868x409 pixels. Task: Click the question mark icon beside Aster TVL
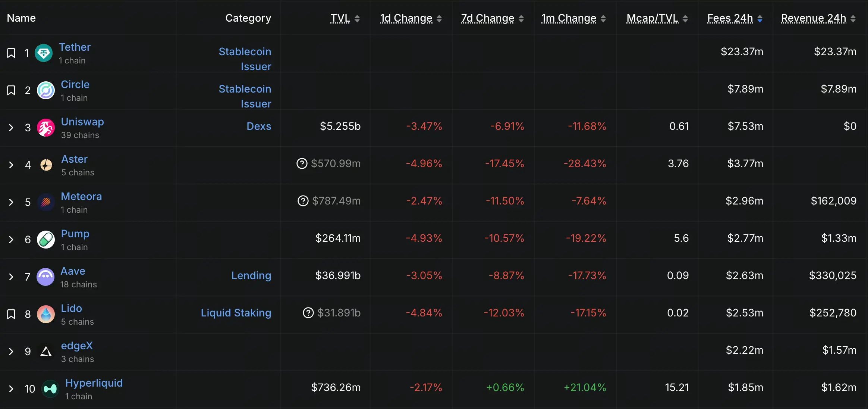[302, 163]
